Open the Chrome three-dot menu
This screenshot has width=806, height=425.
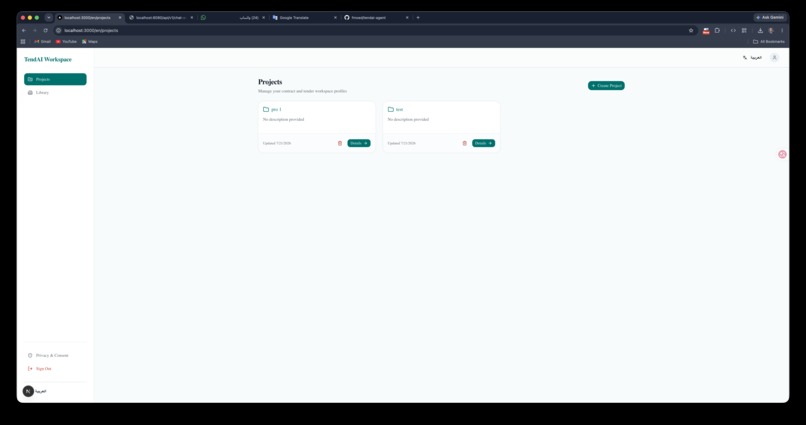click(782, 30)
